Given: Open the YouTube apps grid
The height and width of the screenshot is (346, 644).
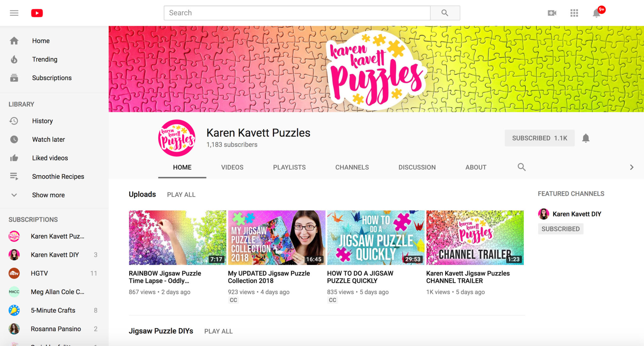Looking at the screenshot, I should point(574,13).
